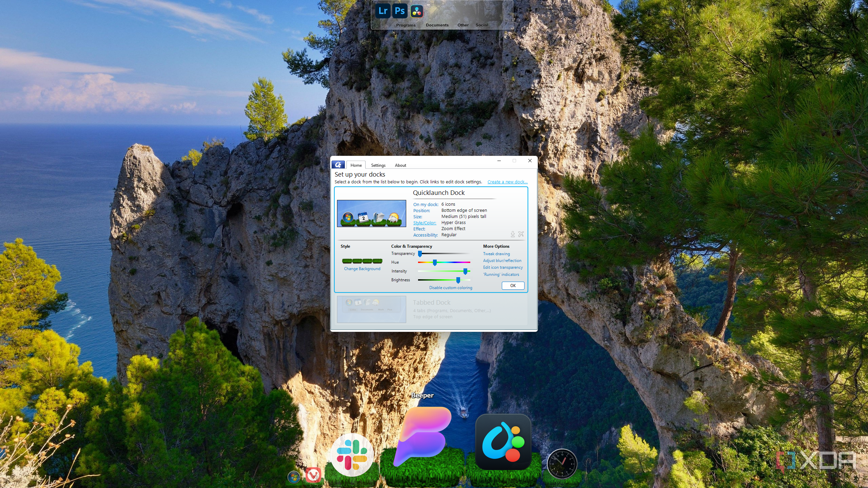Click Disable custom coloring

pos(451,288)
